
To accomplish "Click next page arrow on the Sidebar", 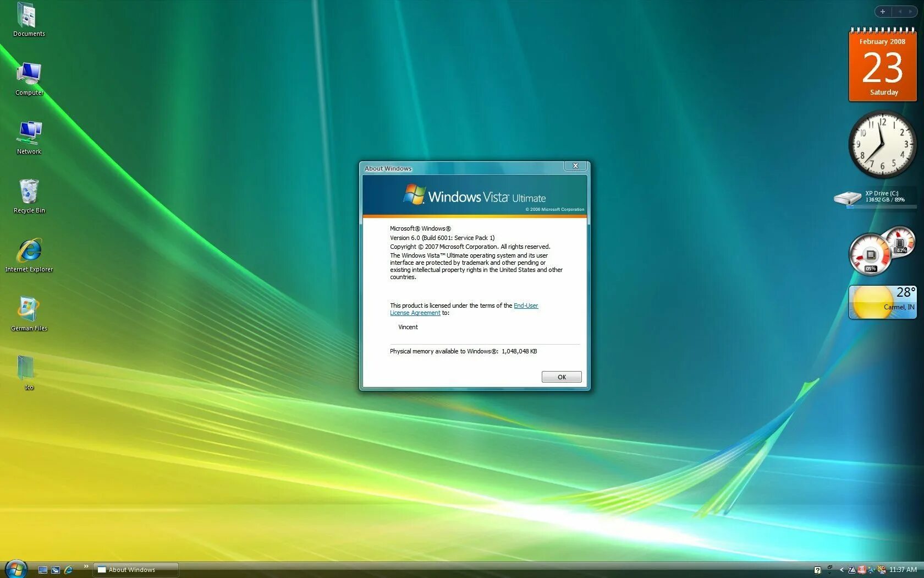I will coord(910,11).
